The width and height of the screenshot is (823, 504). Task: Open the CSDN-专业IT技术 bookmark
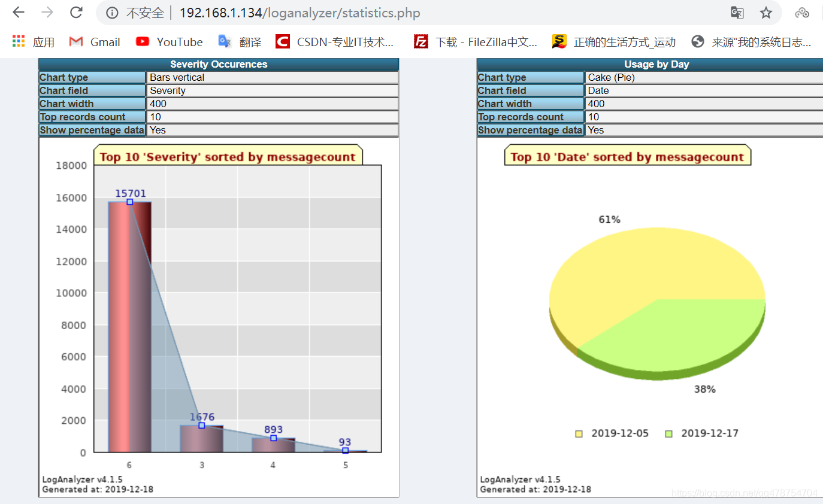335,41
